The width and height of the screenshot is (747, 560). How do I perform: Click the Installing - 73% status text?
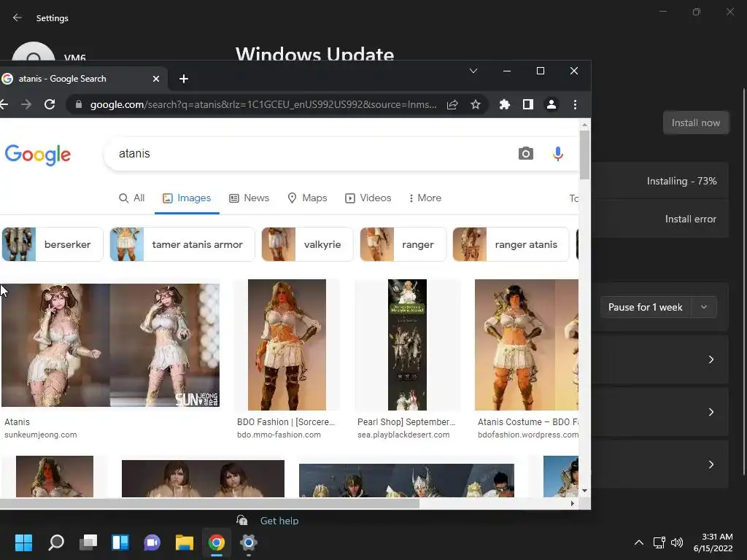[682, 181]
